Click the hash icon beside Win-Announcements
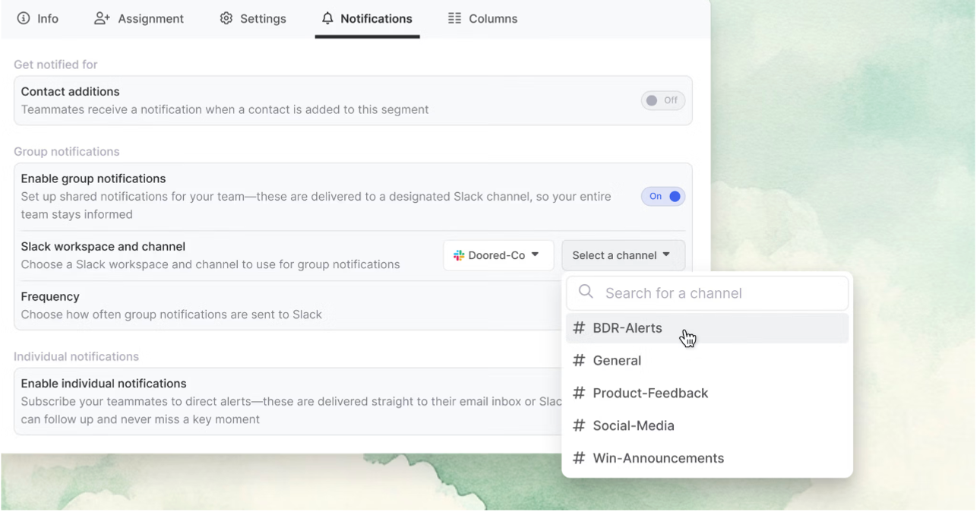Screen dimensions: 980x512 [579, 459]
